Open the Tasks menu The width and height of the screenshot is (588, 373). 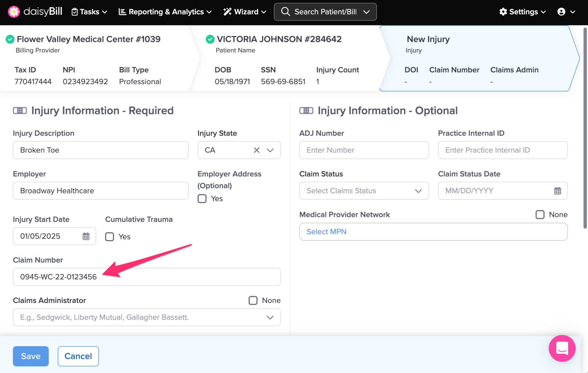[x=89, y=12]
